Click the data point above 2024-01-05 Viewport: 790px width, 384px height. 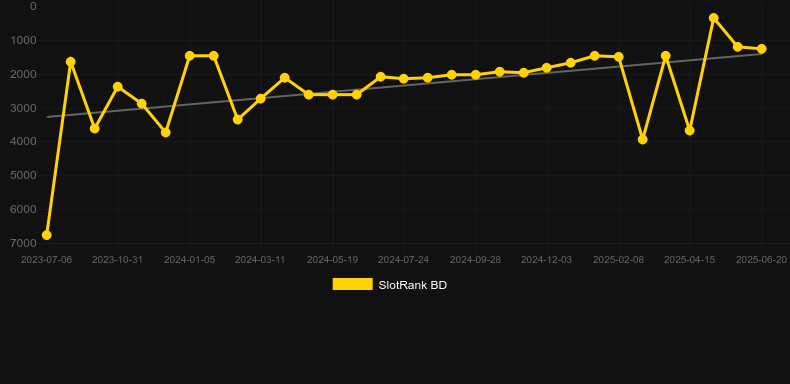(x=190, y=55)
